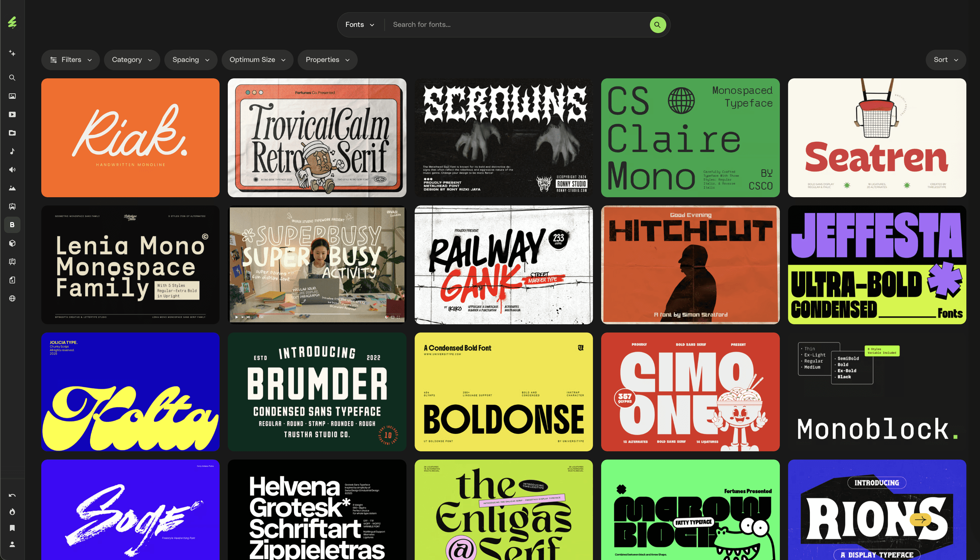Image resolution: width=980 pixels, height=560 pixels.
Task: Open the Fonts type selector in search bar
Action: 359,25
